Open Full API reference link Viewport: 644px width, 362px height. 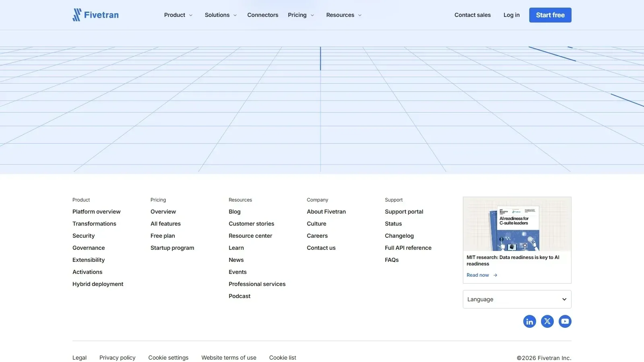408,248
